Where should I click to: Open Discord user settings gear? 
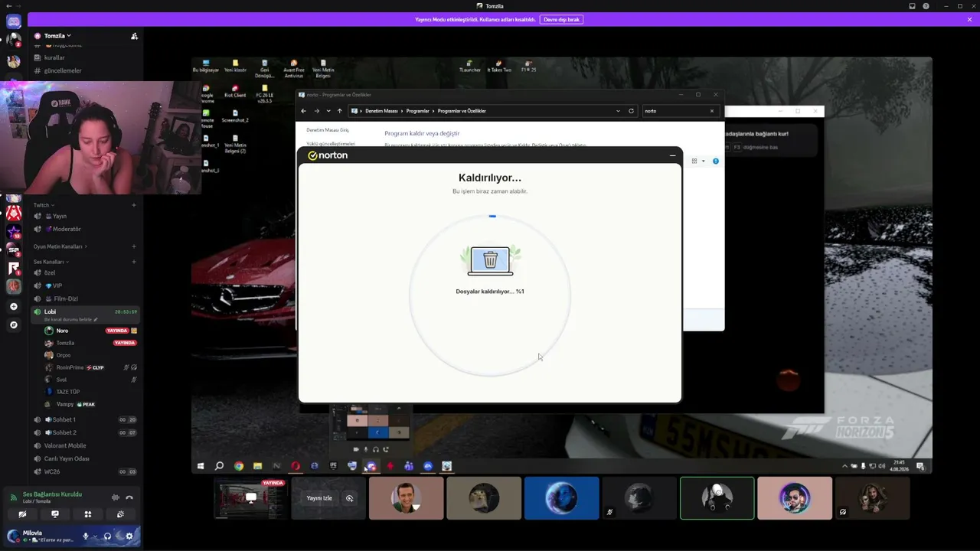(x=129, y=536)
